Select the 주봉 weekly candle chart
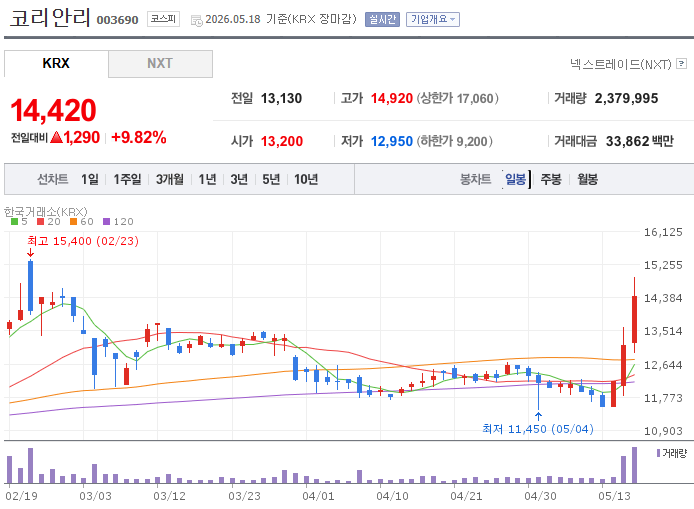The width and height of the screenshot is (694, 509). (x=551, y=179)
